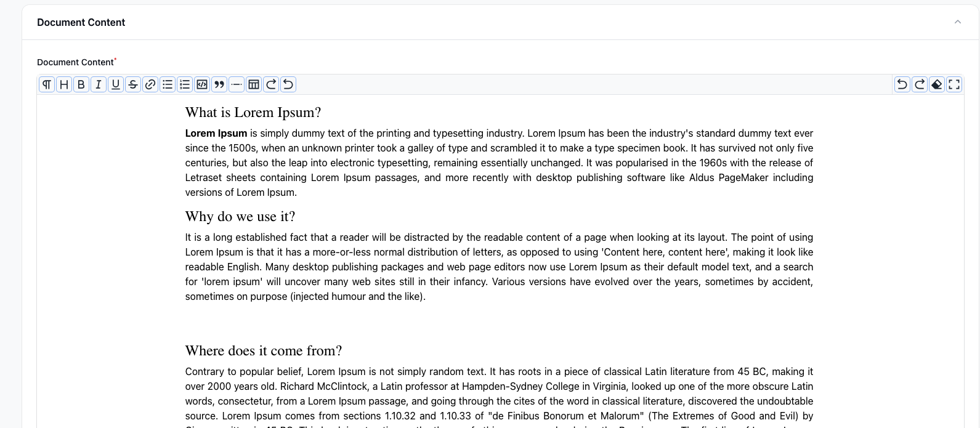Insert a horizontal rule
This screenshot has width=980, height=428.
tap(237, 84)
